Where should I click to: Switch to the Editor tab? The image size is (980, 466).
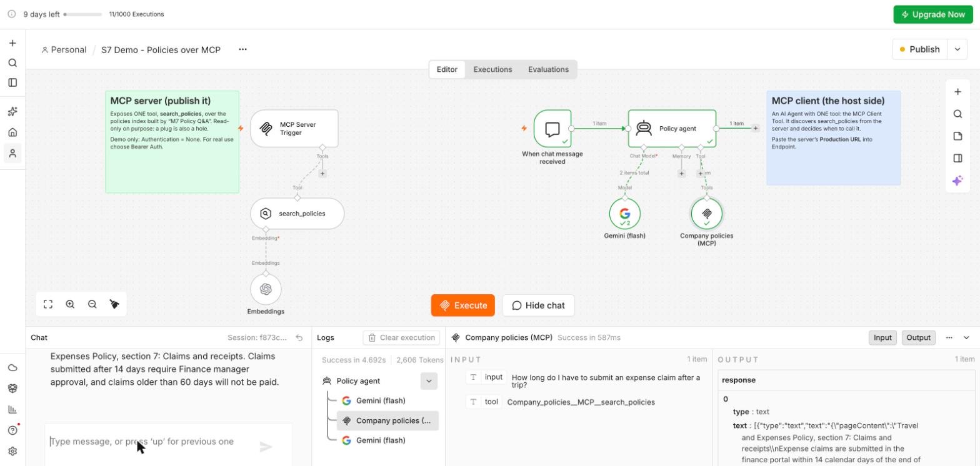click(x=447, y=69)
